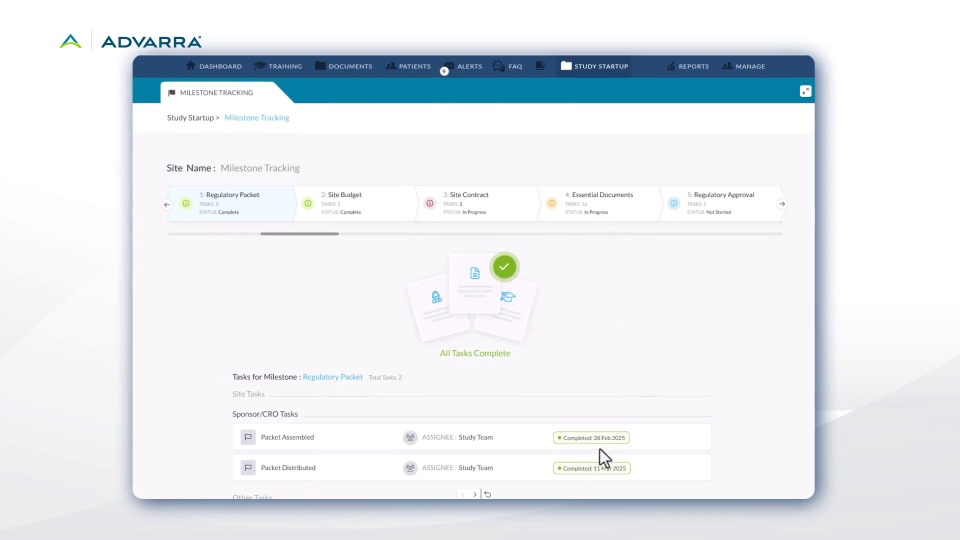This screenshot has height=540, width=960.
Task: Select the 4: Essential Documents milestone
Action: (599, 203)
